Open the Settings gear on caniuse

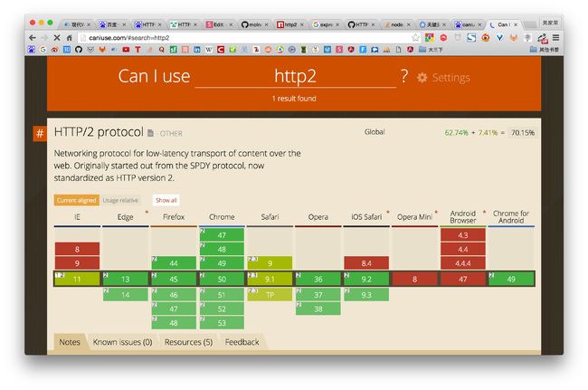tap(422, 78)
